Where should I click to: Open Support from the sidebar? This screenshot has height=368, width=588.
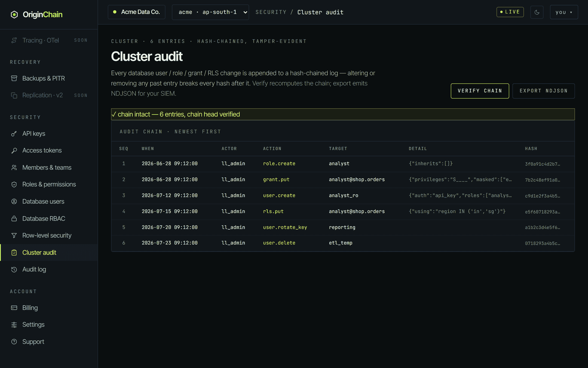point(49,342)
